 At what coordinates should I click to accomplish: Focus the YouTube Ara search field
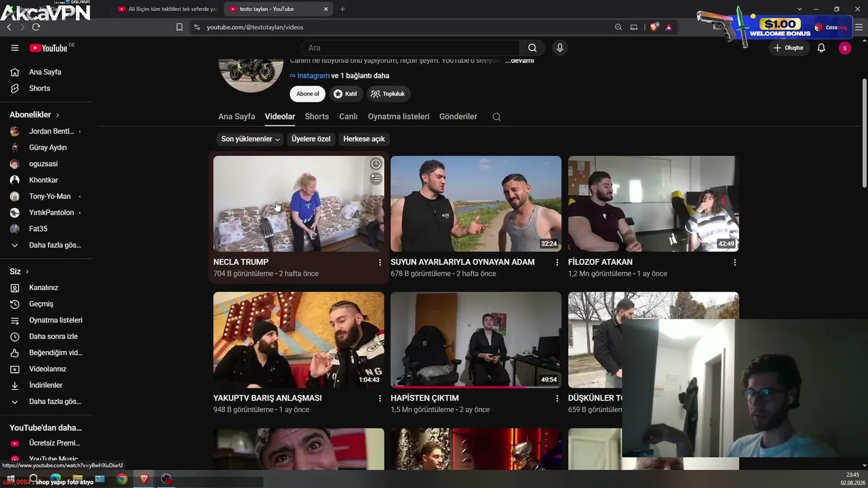pos(410,48)
